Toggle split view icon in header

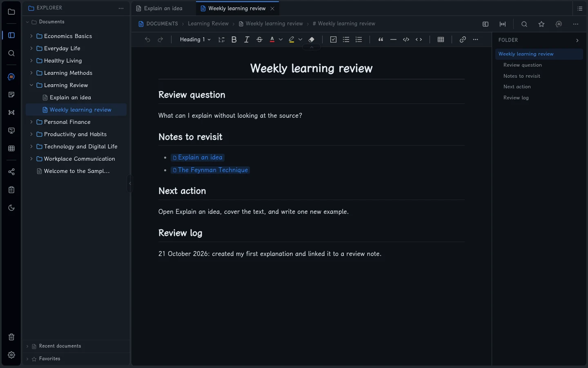point(486,24)
